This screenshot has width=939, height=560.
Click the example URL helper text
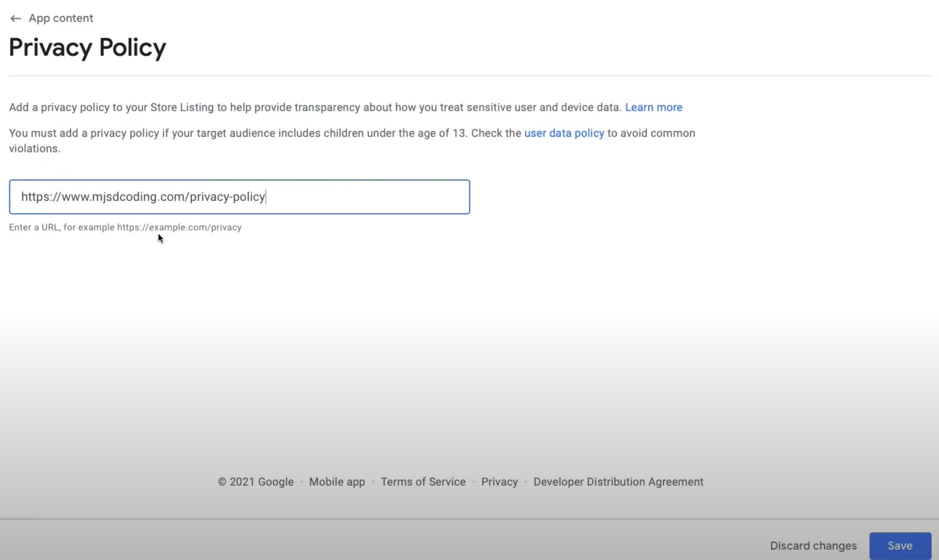[x=125, y=227]
